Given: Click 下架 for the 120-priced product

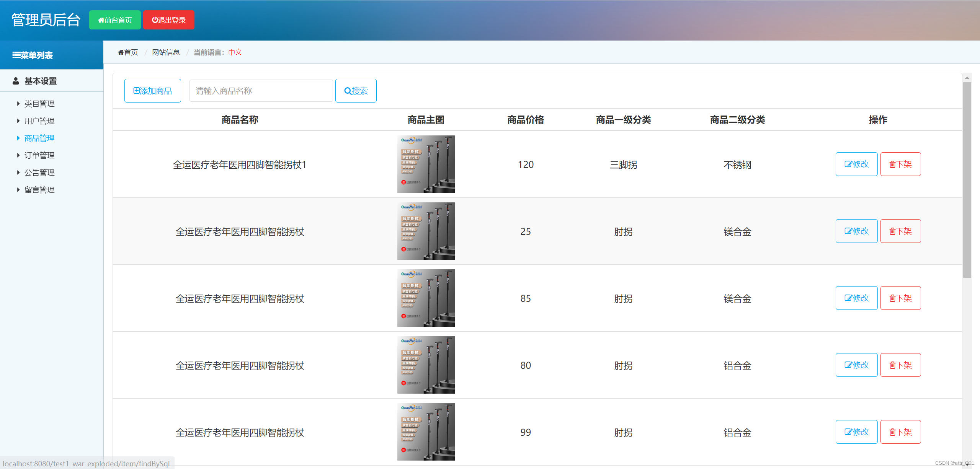Looking at the screenshot, I should [x=900, y=164].
